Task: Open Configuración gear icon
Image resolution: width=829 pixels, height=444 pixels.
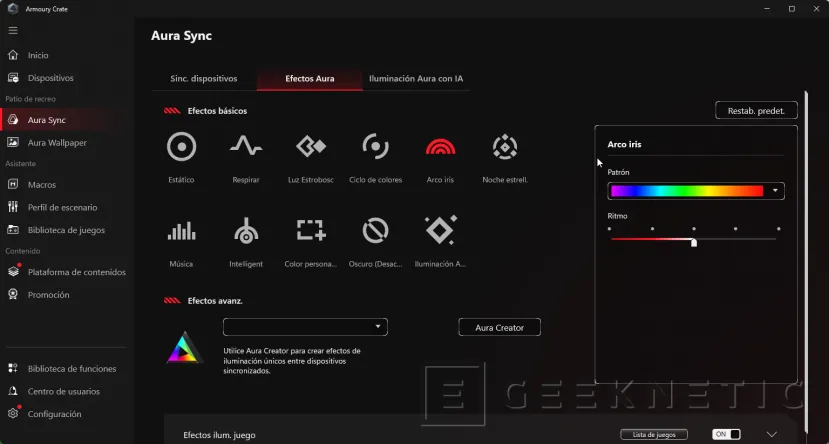Action: 13,413
